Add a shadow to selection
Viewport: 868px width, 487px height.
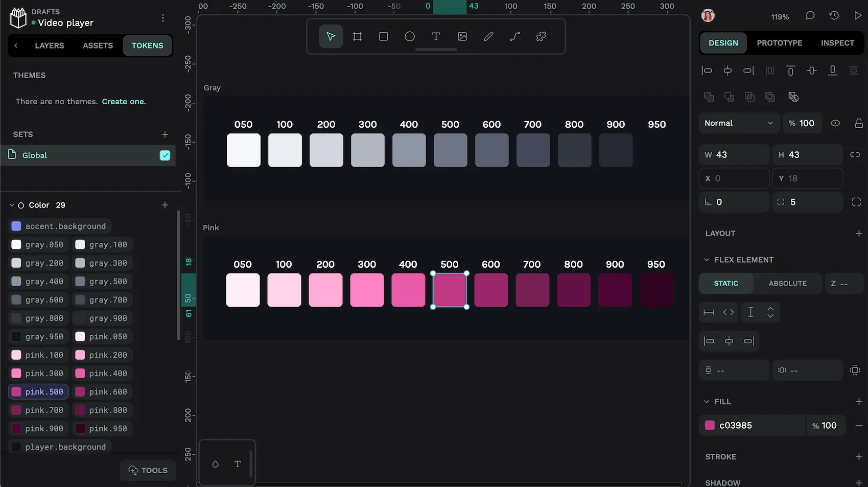pyautogui.click(x=859, y=483)
